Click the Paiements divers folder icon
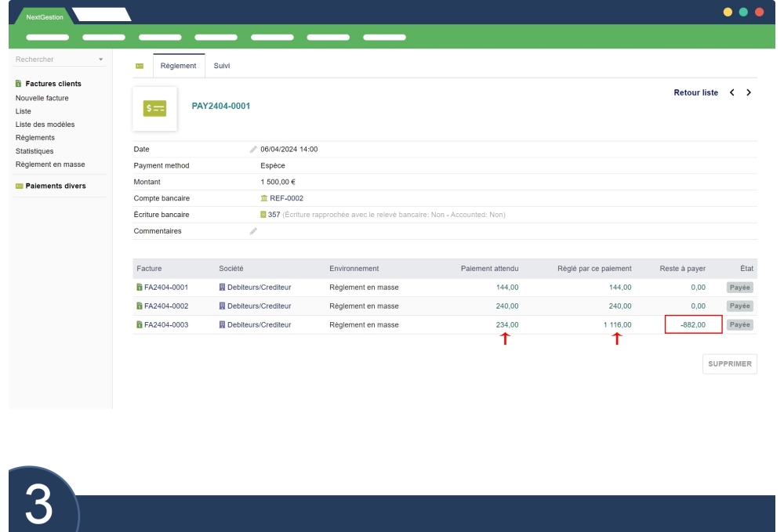 click(x=16, y=185)
